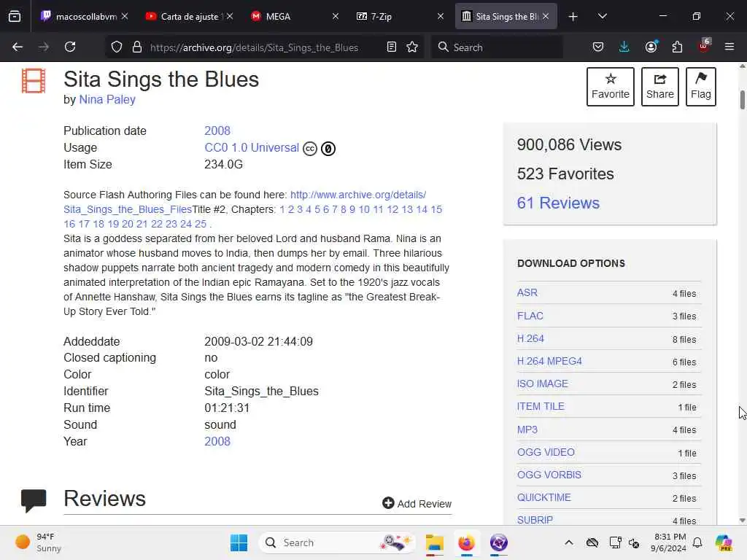Open the notifications bell in system tray
Screen dimensions: 747x560
click(x=697, y=542)
